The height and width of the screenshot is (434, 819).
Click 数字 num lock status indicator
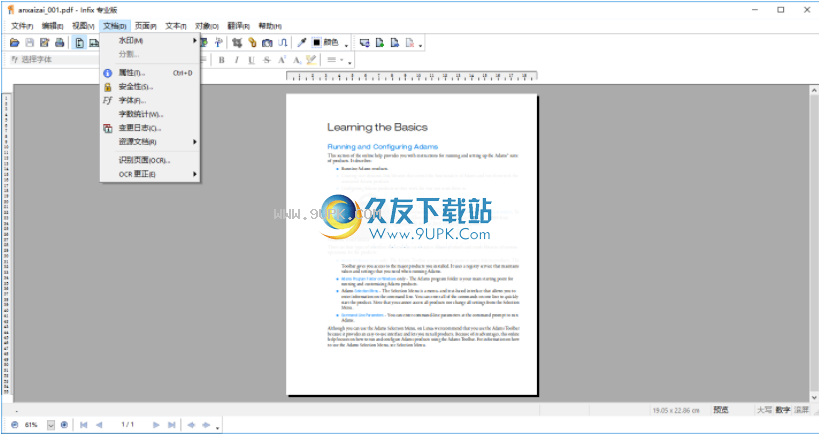point(782,410)
